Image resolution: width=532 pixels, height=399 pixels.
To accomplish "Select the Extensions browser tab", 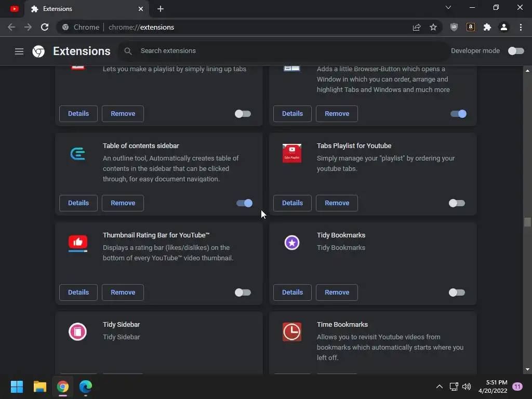I will point(87,9).
